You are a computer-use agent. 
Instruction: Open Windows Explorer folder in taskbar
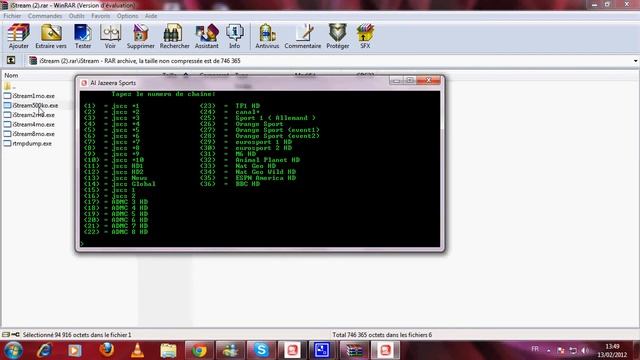(x=168, y=350)
